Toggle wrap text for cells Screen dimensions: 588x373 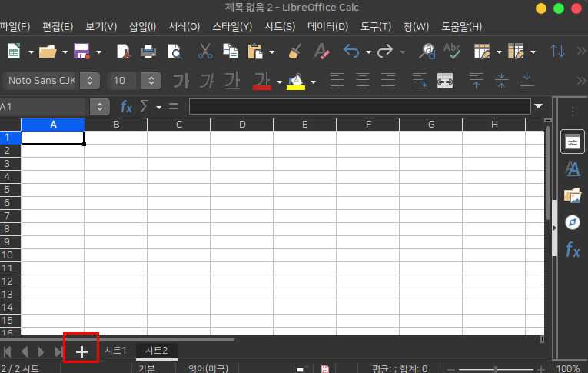pyautogui.click(x=419, y=81)
